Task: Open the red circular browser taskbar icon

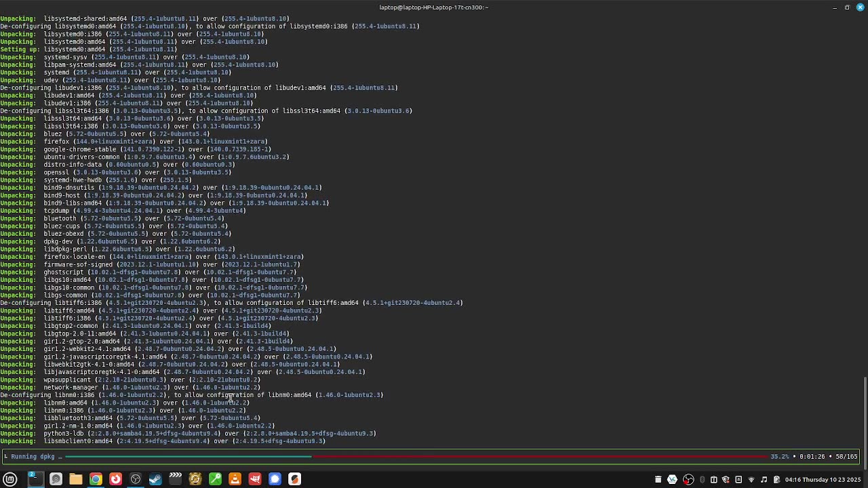Action: [x=115, y=479]
